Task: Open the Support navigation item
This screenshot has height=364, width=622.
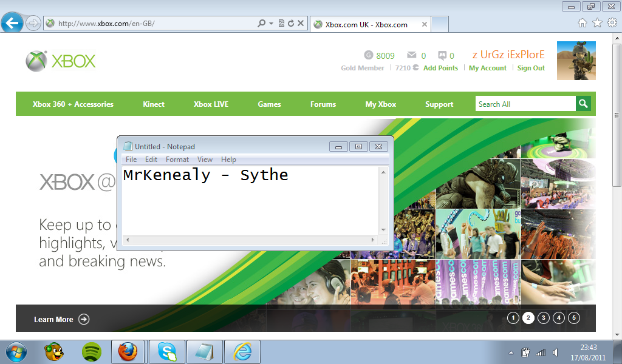Action: (439, 104)
